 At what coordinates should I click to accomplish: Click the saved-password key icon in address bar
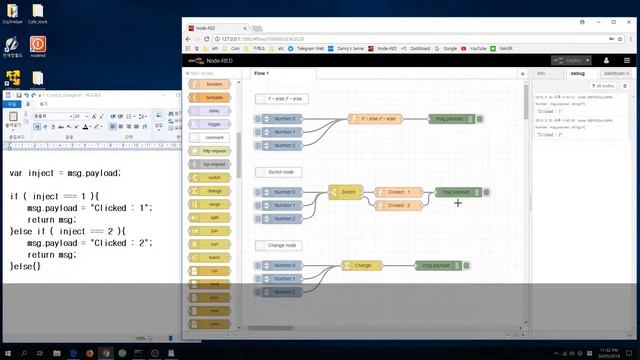[x=611, y=39]
